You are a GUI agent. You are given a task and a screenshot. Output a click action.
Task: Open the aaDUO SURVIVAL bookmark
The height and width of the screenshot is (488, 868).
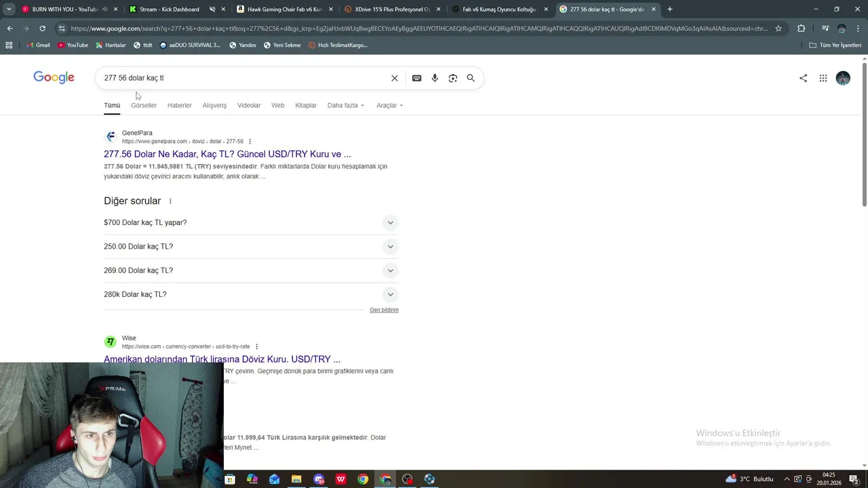pyautogui.click(x=190, y=45)
